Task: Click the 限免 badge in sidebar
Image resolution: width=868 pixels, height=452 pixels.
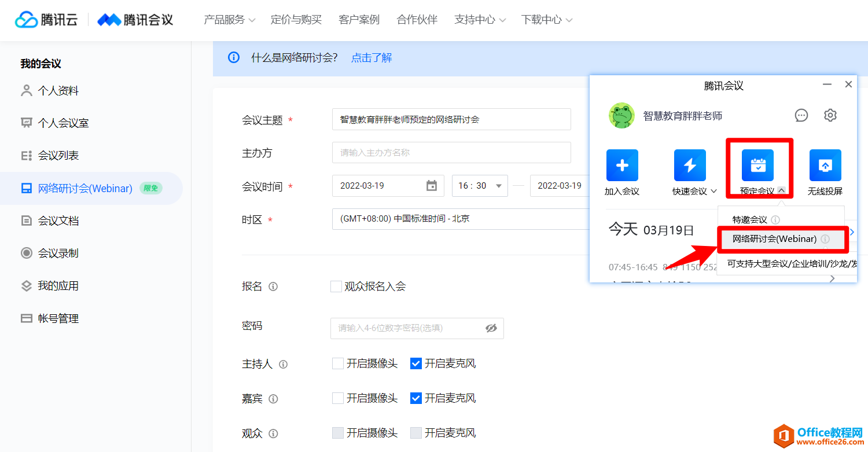Action: coord(150,188)
